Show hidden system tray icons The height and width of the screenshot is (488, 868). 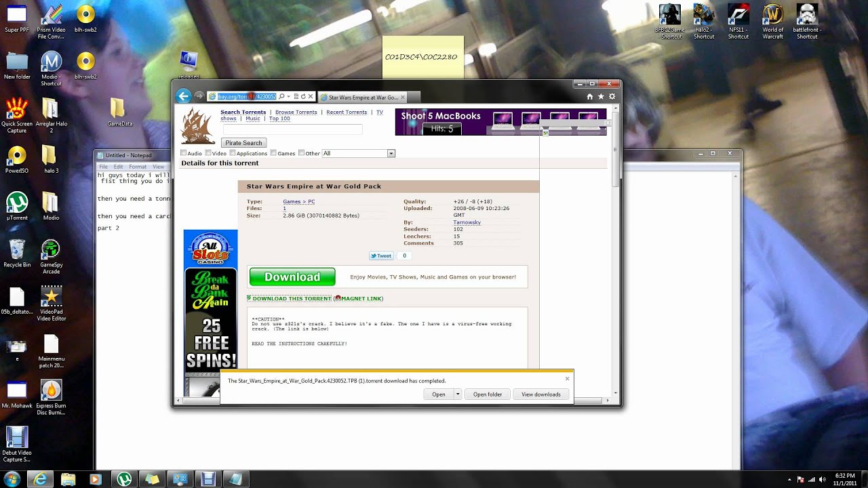pos(789,479)
